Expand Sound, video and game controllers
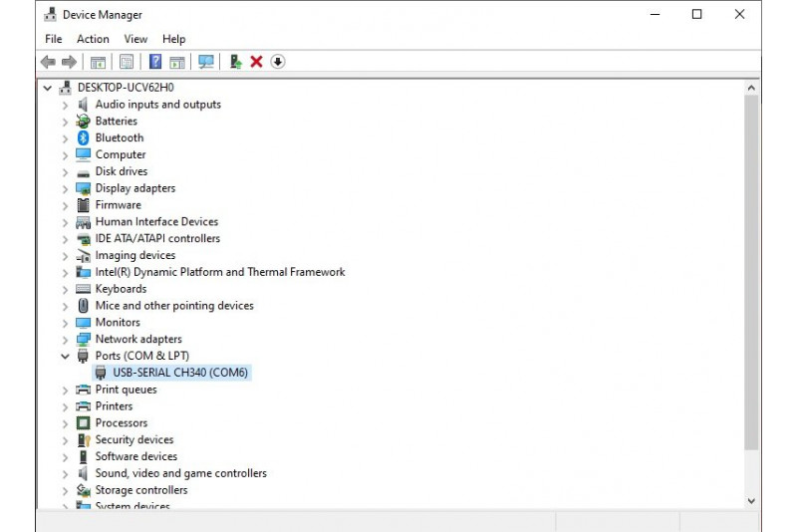 click(65, 474)
